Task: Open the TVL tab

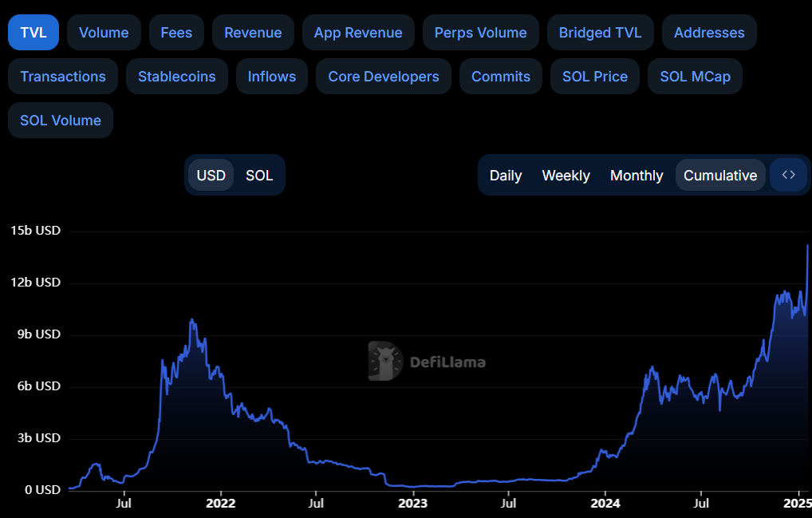Action: [33, 32]
